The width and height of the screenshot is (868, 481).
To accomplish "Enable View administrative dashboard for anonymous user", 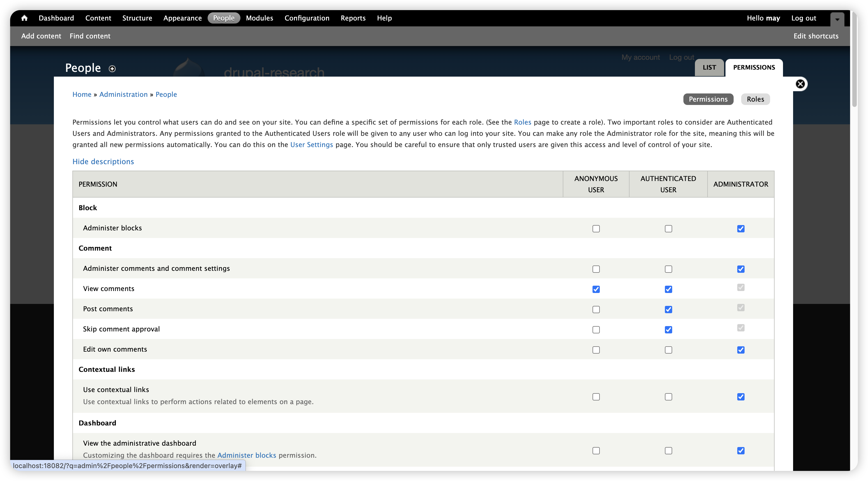I will (x=596, y=451).
